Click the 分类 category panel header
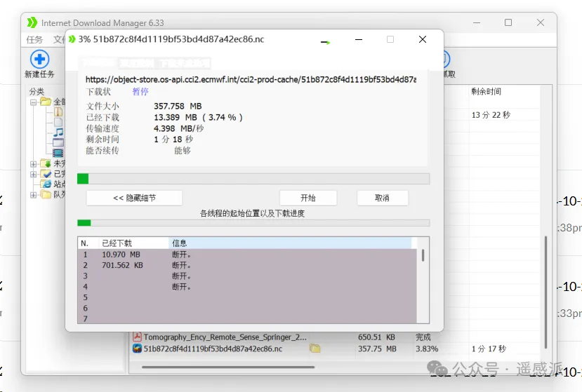 tap(37, 91)
